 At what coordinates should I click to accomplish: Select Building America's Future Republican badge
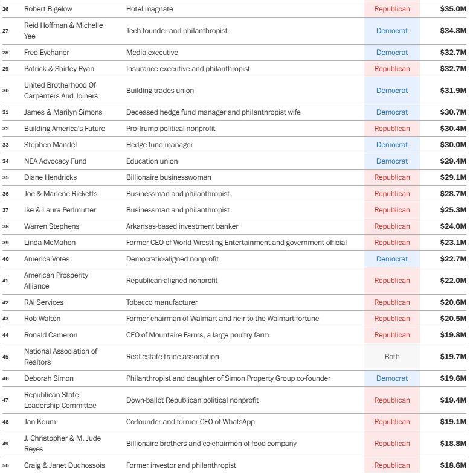[391, 129]
